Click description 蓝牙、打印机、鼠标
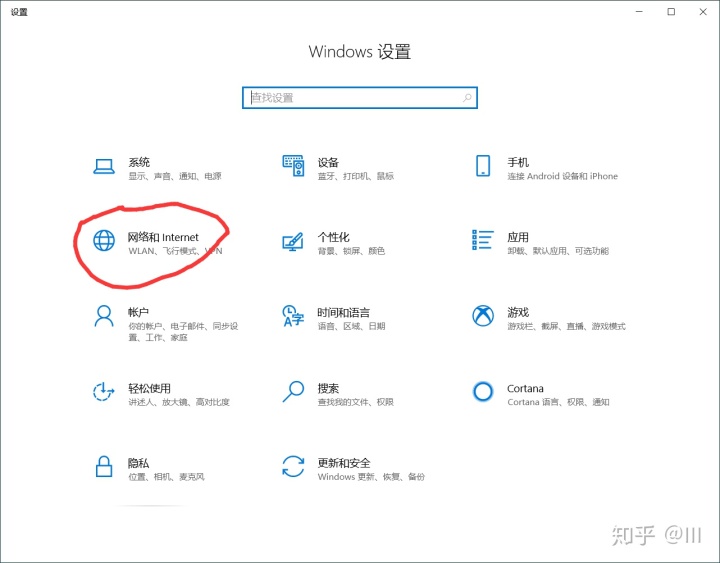720x563 pixels. pyautogui.click(x=356, y=176)
